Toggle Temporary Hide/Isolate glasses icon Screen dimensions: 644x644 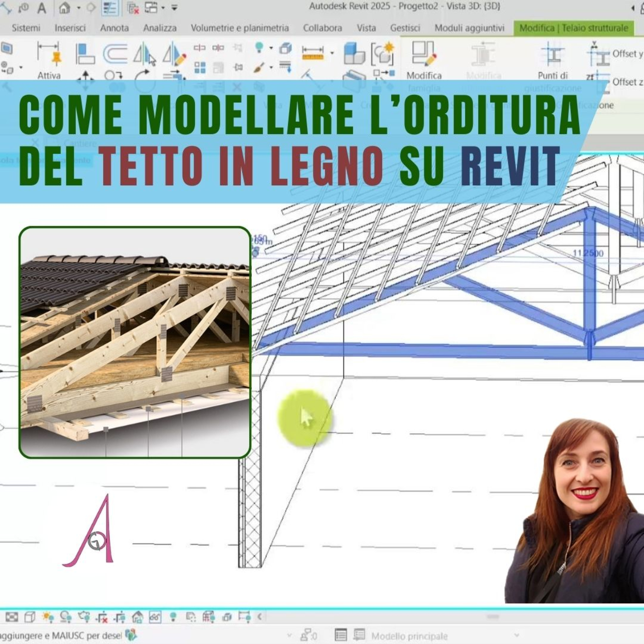coord(155,617)
